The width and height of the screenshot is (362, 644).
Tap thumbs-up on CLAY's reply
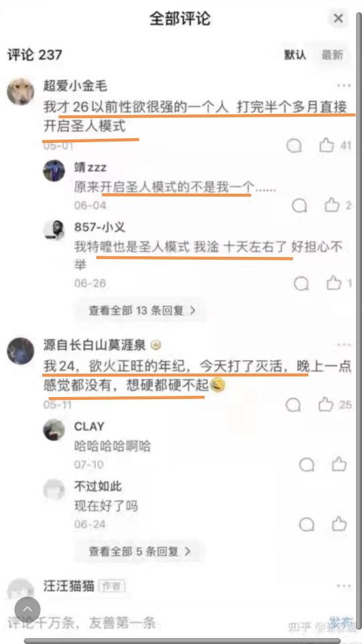pos(339,464)
